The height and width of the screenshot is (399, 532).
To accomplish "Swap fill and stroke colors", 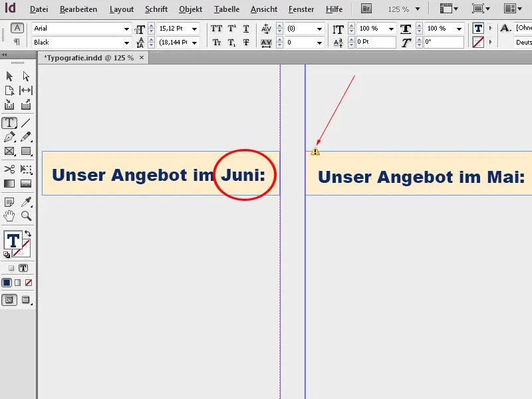I will click(x=28, y=233).
